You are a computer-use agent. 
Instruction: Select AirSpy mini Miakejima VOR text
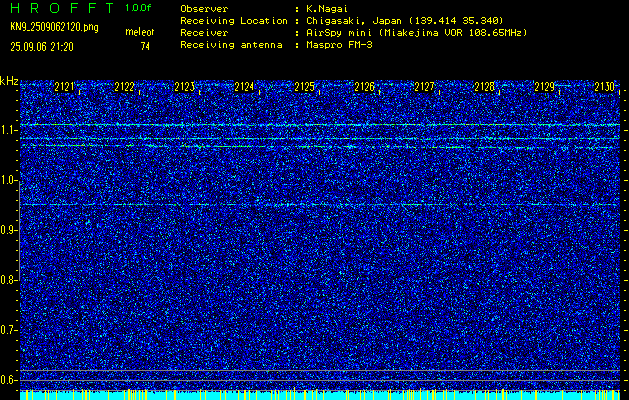point(416,33)
